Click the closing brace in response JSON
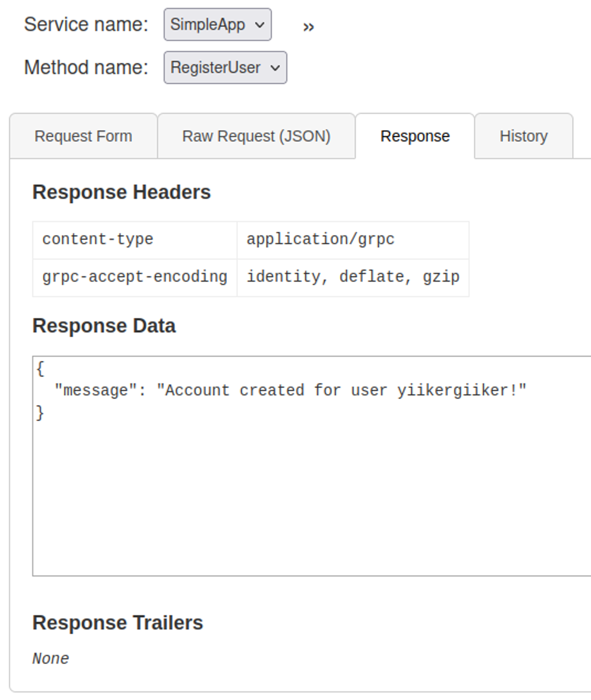The height and width of the screenshot is (700, 591). [x=40, y=413]
